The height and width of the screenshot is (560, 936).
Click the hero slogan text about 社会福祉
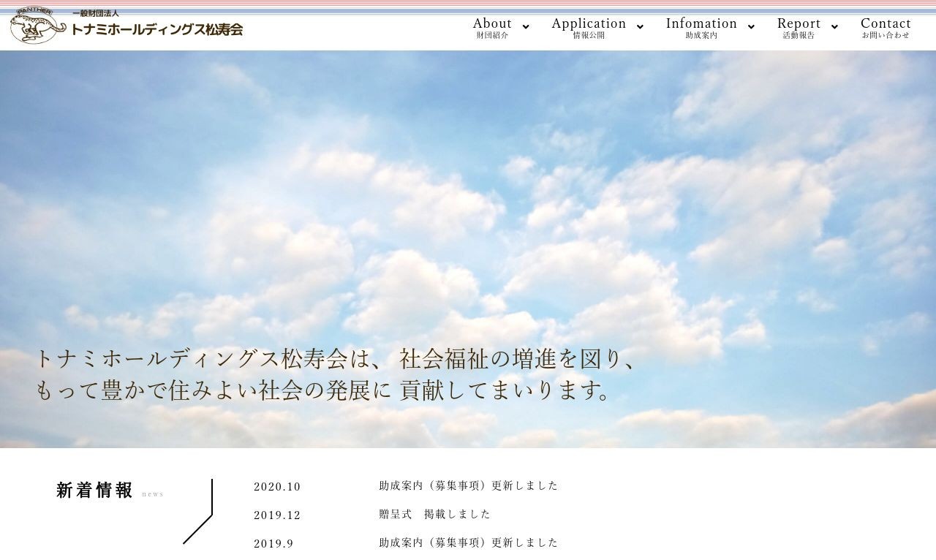coord(336,374)
